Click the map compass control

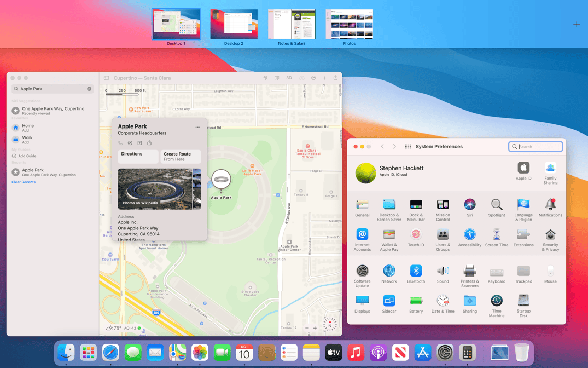point(330,324)
